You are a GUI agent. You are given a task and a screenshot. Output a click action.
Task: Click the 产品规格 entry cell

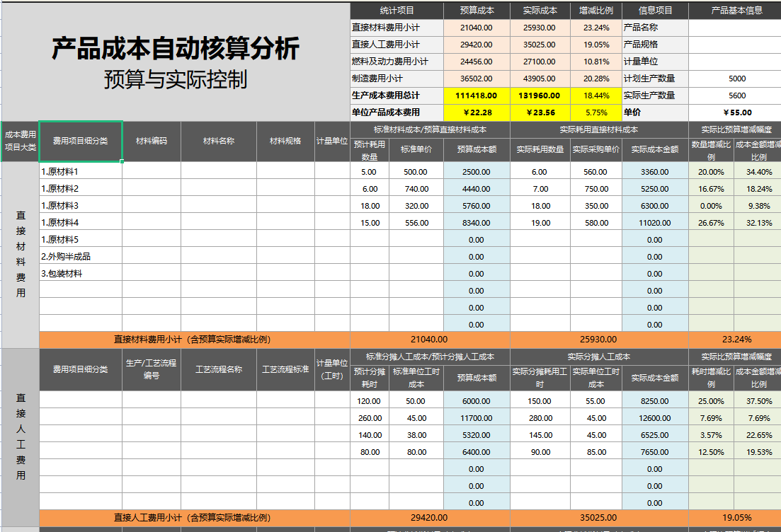click(734, 44)
